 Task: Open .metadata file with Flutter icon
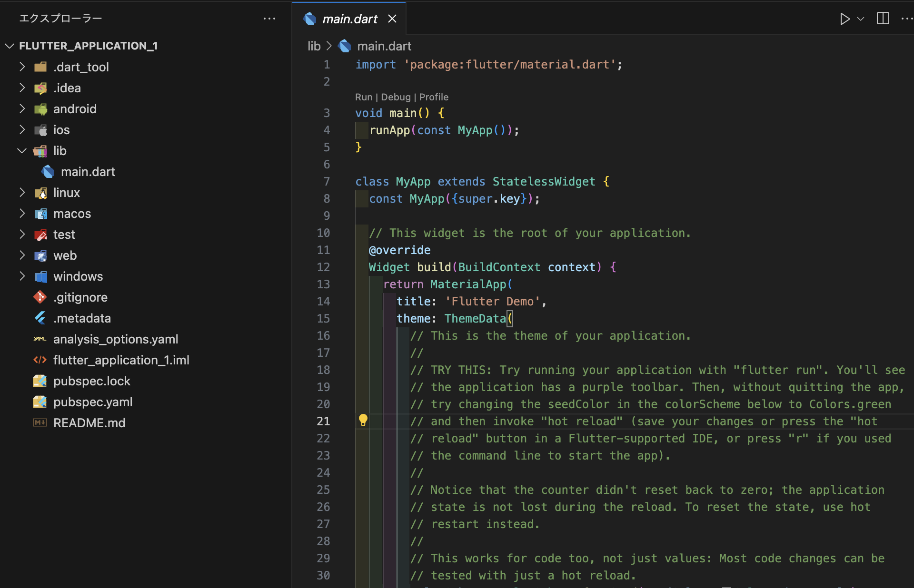click(82, 318)
